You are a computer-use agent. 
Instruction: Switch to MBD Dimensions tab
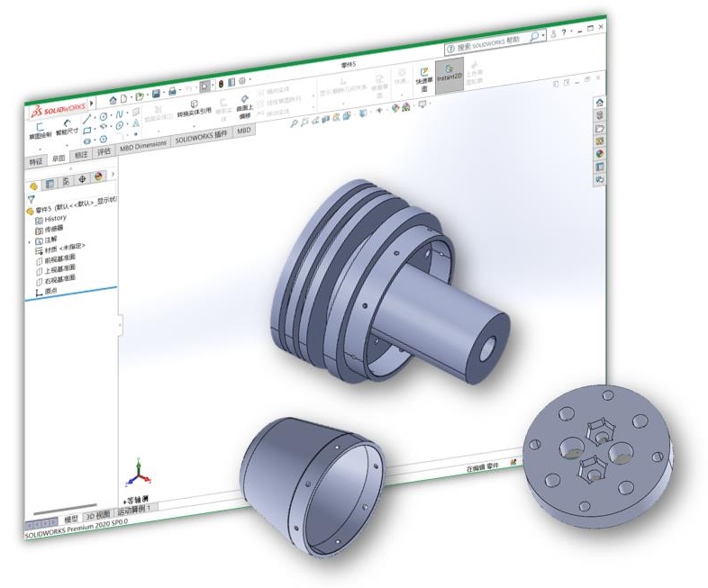[x=143, y=146]
